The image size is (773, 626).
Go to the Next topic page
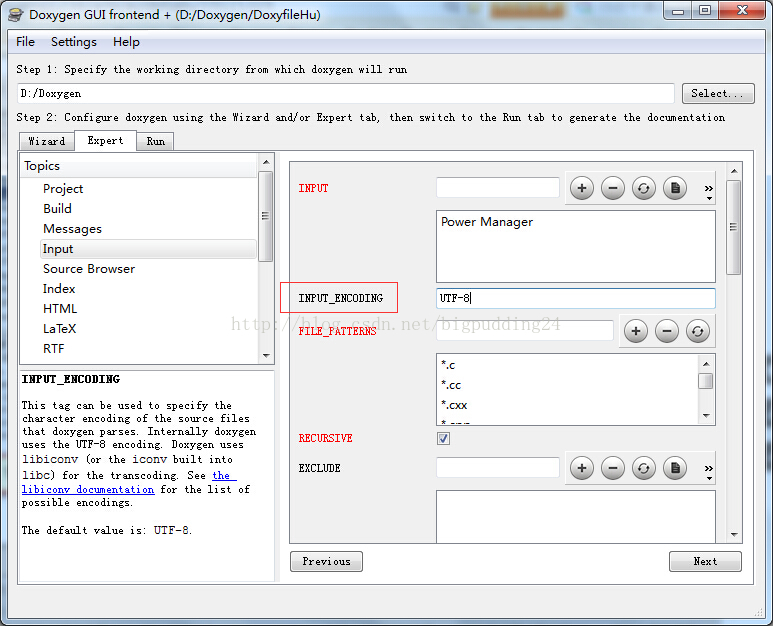[x=705, y=561]
